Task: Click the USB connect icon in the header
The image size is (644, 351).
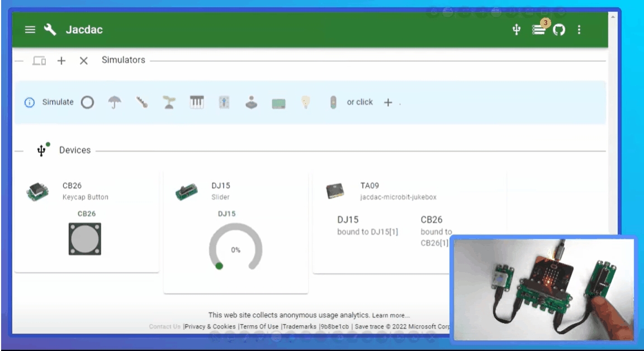Action: pos(517,30)
